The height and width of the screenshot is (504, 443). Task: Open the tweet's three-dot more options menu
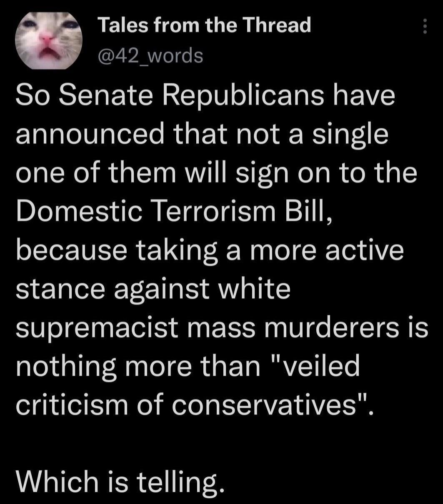tap(425, 26)
